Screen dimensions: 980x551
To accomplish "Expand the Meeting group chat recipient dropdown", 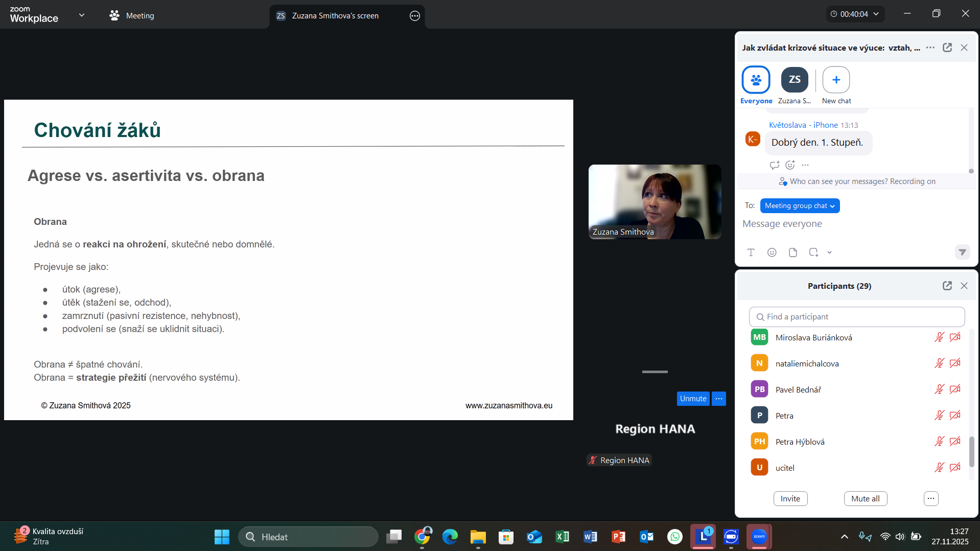I will [x=800, y=206].
